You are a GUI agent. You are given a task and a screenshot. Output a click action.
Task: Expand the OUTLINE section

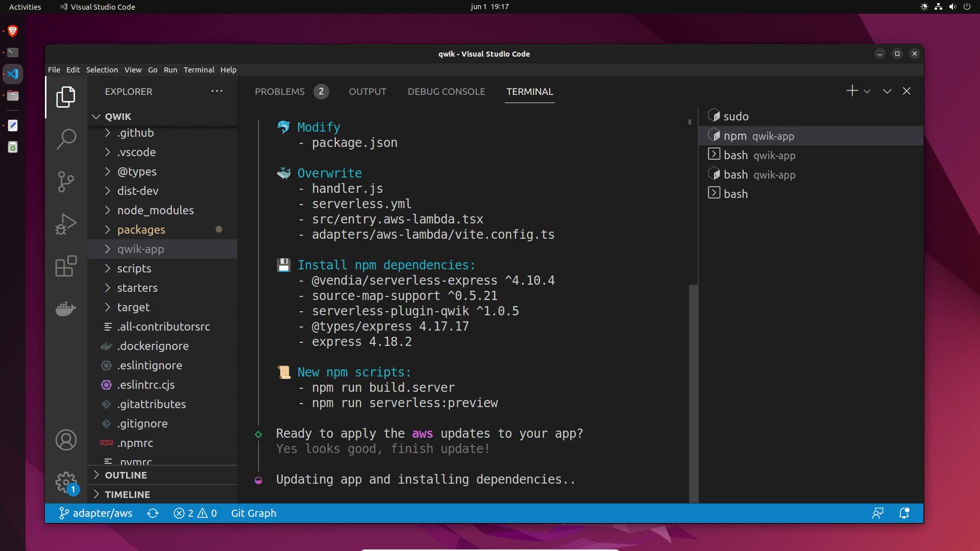point(126,475)
